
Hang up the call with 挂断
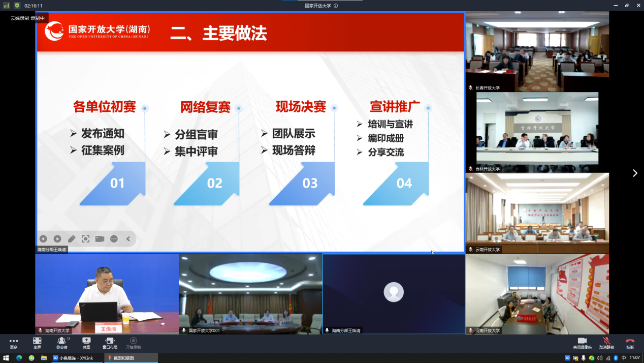[630, 343]
